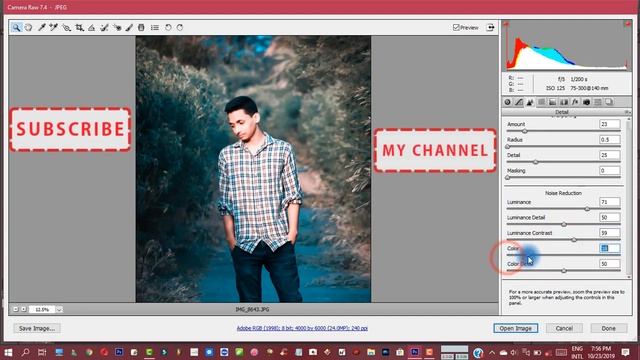Open the Windows notification center

click(626, 352)
